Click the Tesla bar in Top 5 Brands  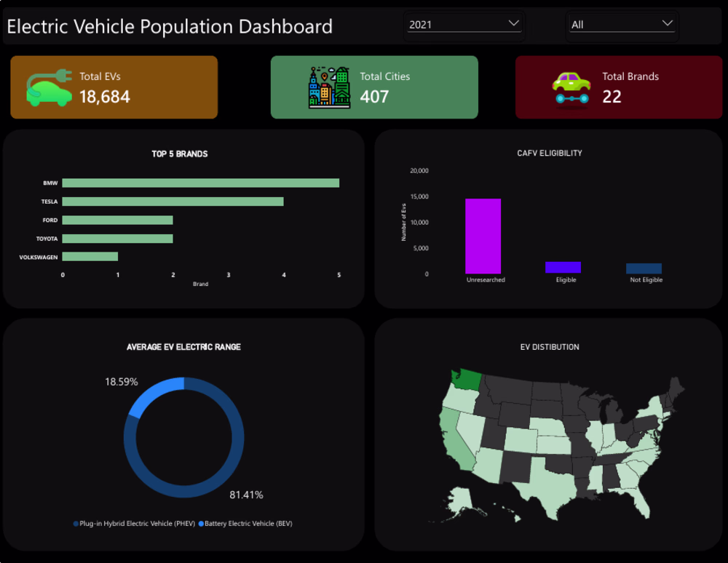(x=173, y=201)
